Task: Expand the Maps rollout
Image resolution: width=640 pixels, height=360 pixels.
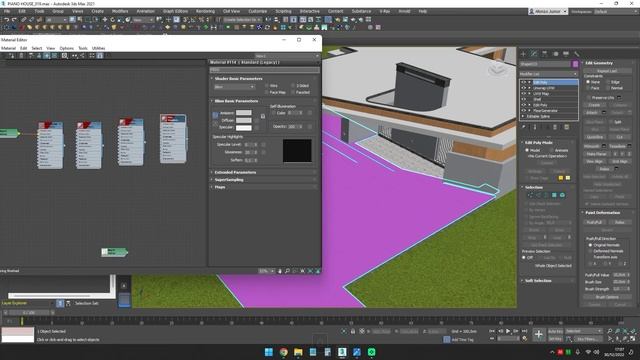Action: [x=220, y=187]
